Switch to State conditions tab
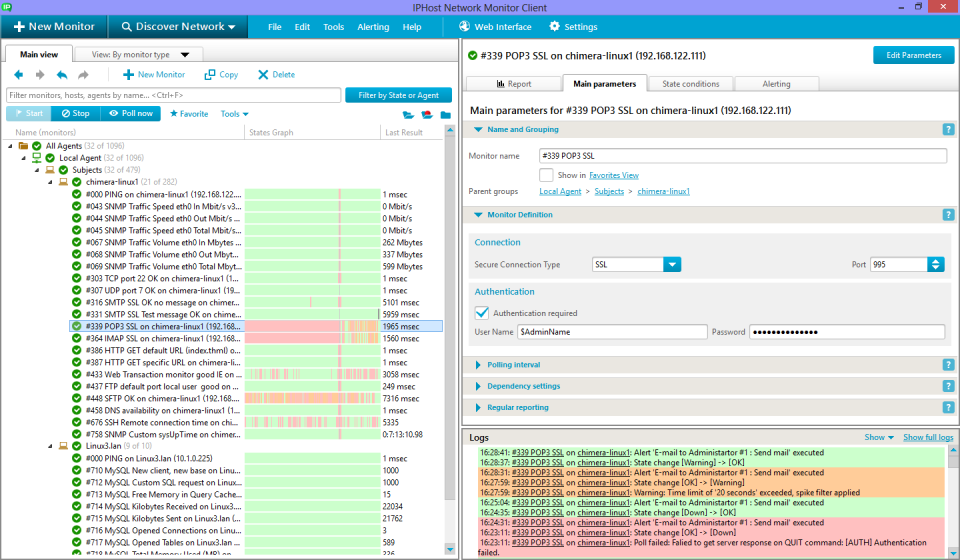The height and width of the screenshot is (560, 960). pyautogui.click(x=691, y=84)
